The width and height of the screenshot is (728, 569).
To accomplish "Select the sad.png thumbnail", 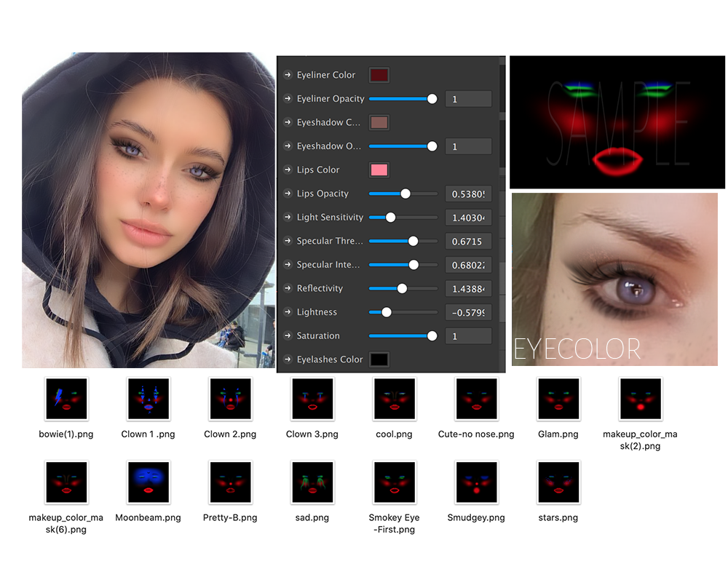I will tap(312, 482).
